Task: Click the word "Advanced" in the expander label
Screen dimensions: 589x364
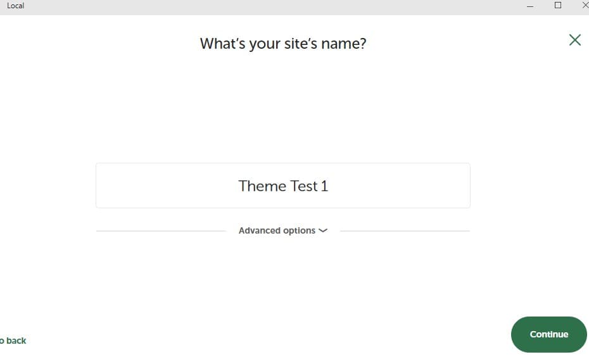Action: (259, 230)
